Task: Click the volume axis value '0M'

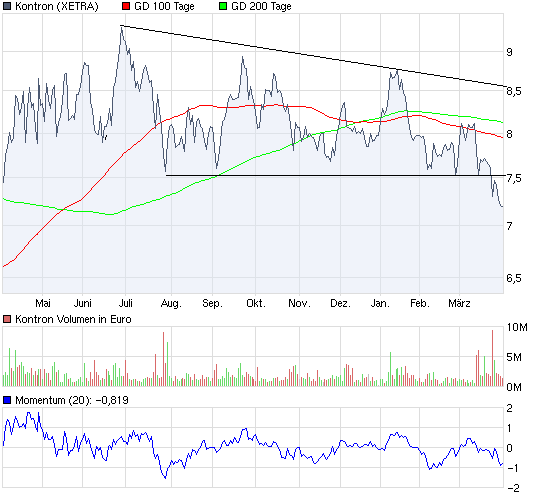Action: coord(514,387)
